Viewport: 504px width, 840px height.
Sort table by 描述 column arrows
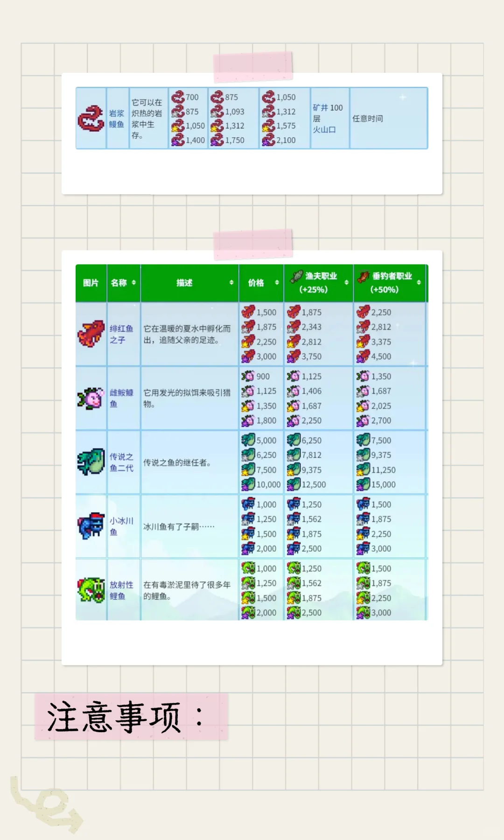pos(231,283)
